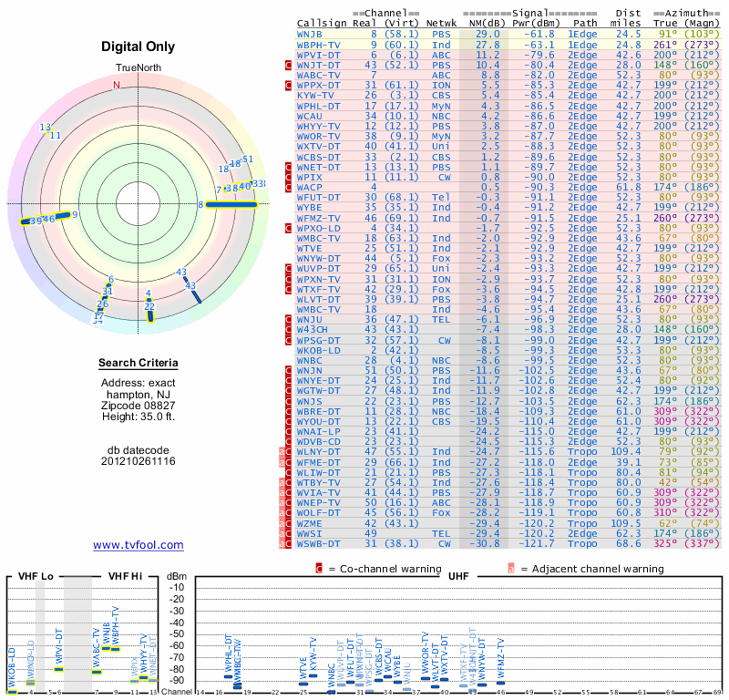Screen dimensions: 729x700
Task: Click the WFMZ-TV marker in UHF chart
Action: (499, 681)
